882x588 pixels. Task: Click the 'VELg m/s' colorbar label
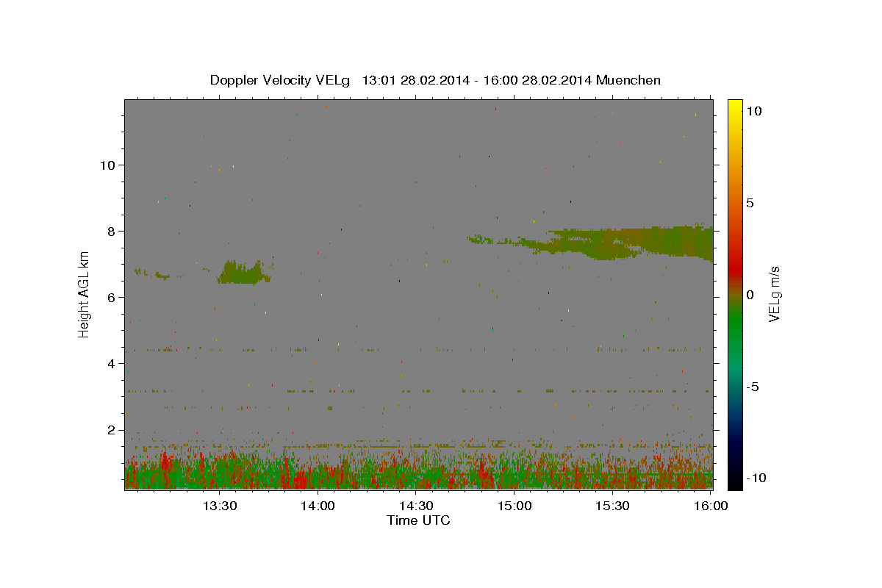point(774,295)
